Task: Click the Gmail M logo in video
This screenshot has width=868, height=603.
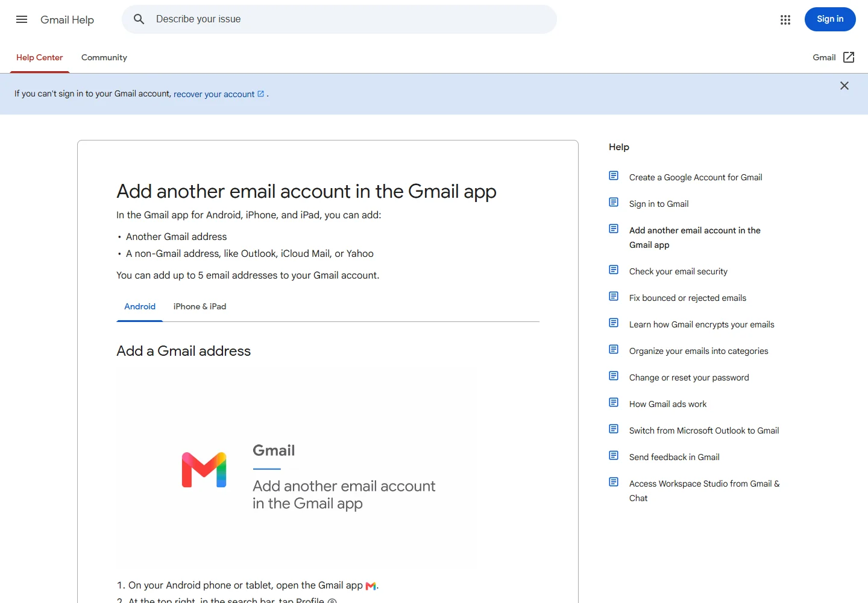Action: 204,470
